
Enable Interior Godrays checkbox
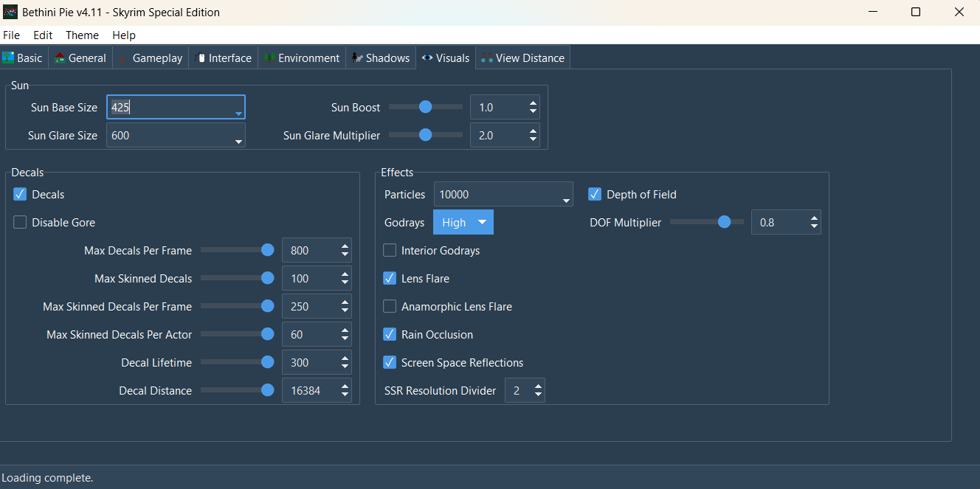390,251
